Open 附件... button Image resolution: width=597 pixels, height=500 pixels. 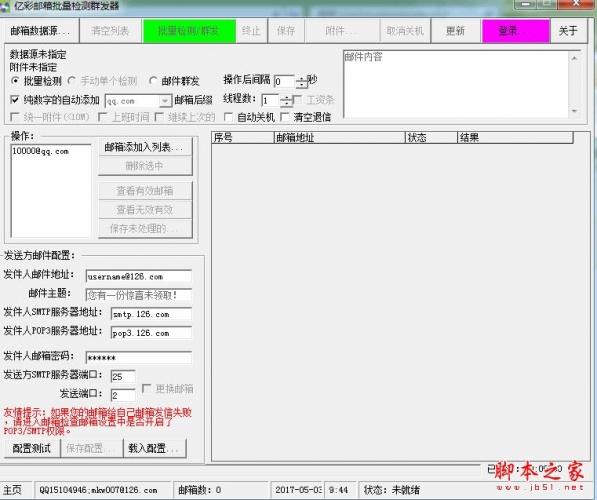click(x=342, y=31)
